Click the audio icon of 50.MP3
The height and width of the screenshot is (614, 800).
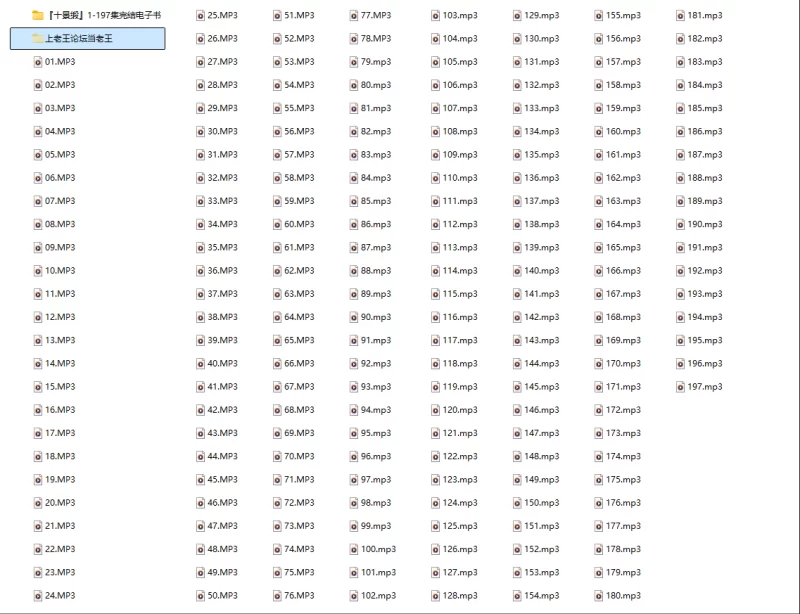[x=201, y=596]
